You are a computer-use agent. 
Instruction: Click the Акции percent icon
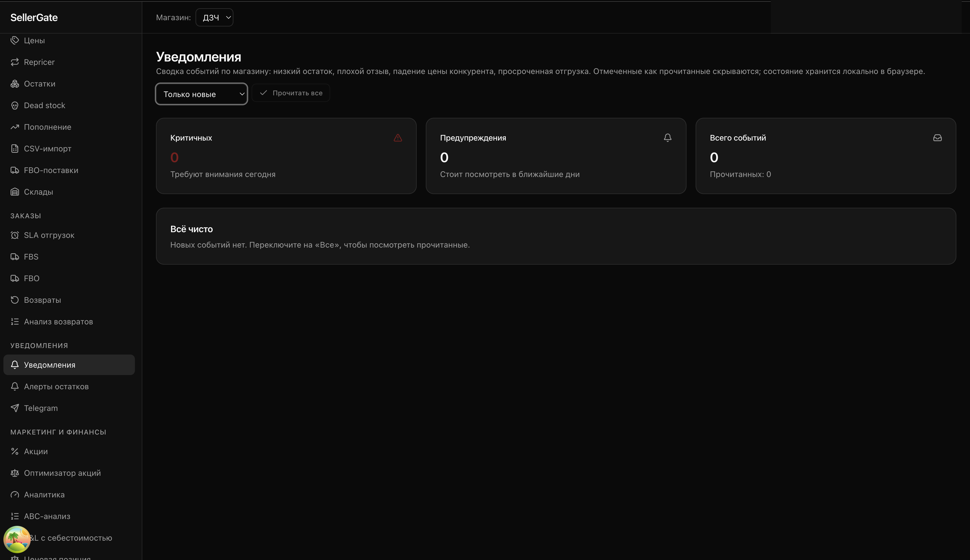pyautogui.click(x=15, y=451)
